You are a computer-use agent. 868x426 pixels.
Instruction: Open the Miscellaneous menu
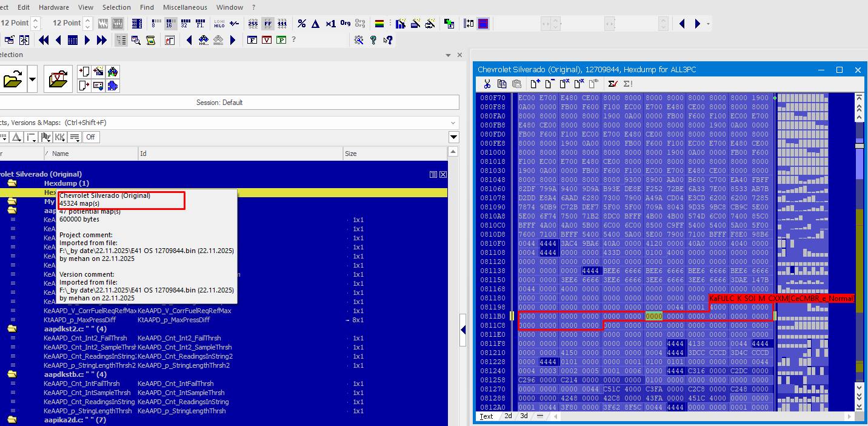click(185, 7)
